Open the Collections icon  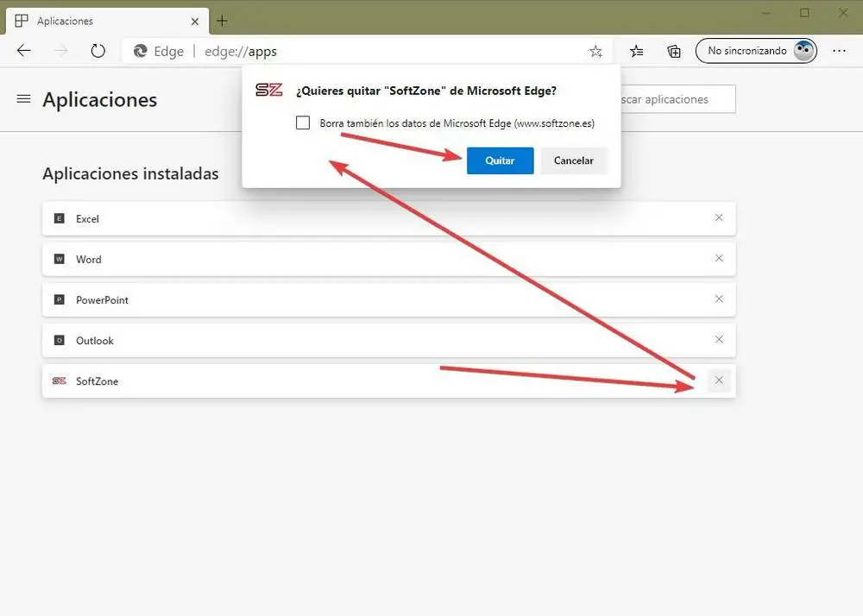point(674,52)
